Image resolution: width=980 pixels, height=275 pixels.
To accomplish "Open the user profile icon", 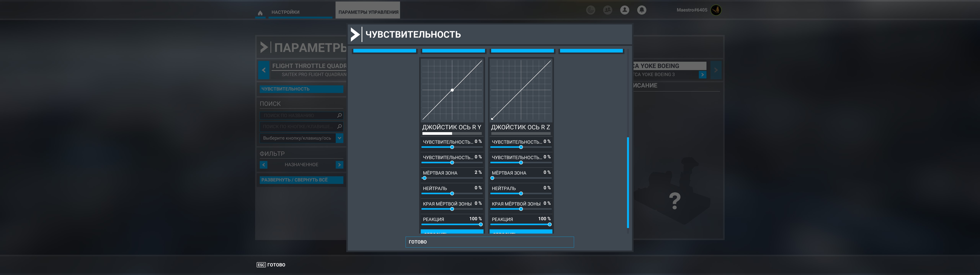I will (x=625, y=10).
